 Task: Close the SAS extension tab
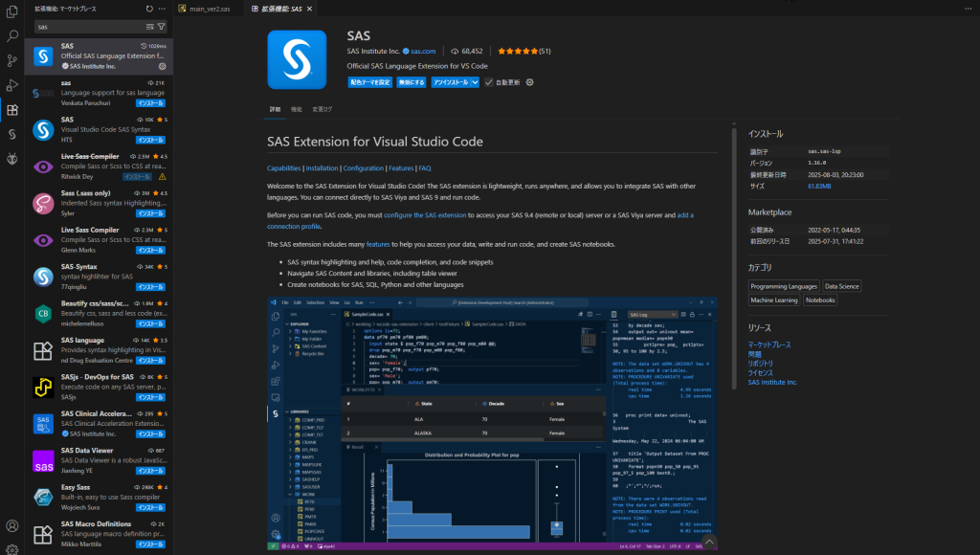pos(309,9)
